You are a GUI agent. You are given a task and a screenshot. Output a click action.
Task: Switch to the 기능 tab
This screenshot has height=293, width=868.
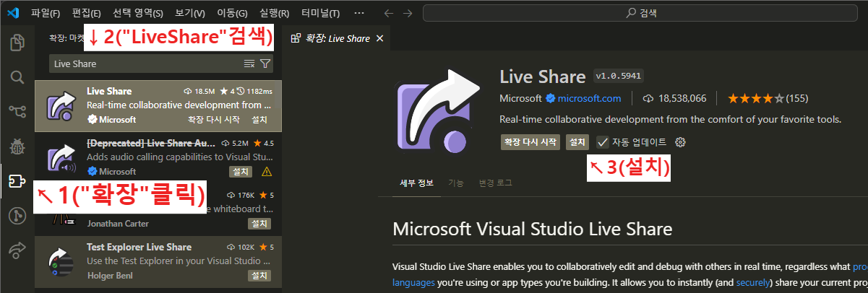(x=455, y=183)
